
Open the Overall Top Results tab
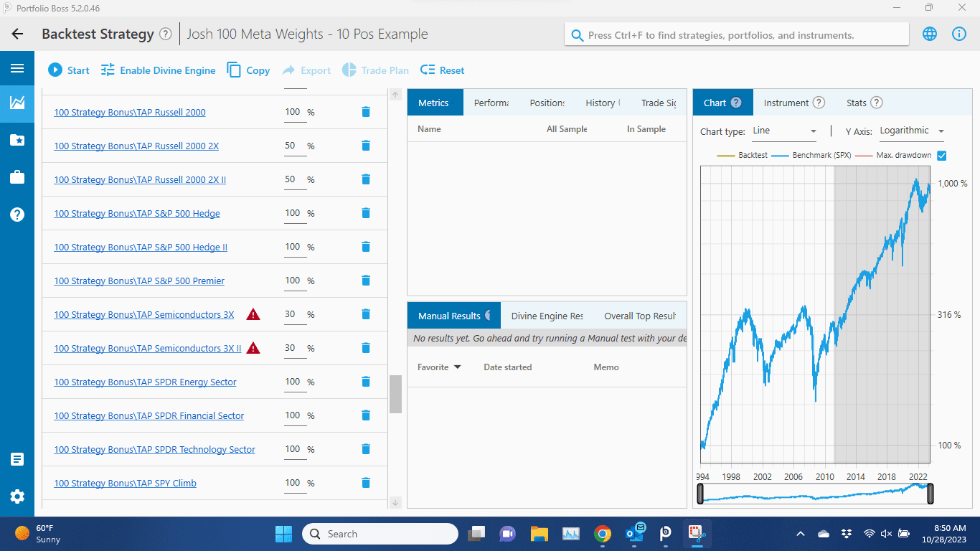(x=640, y=316)
